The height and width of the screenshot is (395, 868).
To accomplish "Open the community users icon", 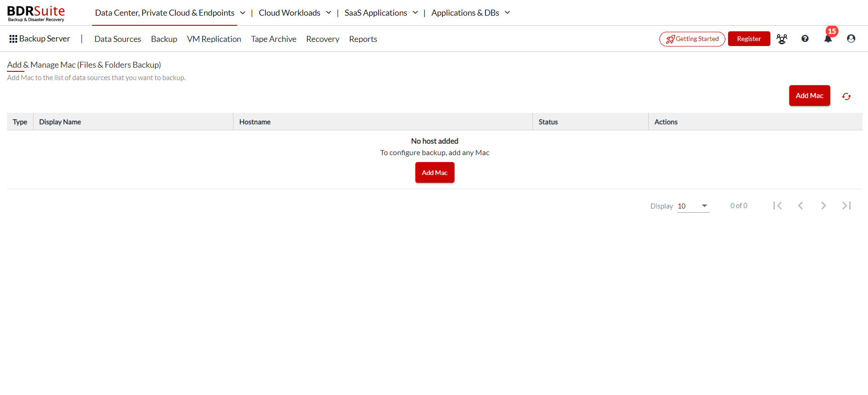I will [x=782, y=39].
